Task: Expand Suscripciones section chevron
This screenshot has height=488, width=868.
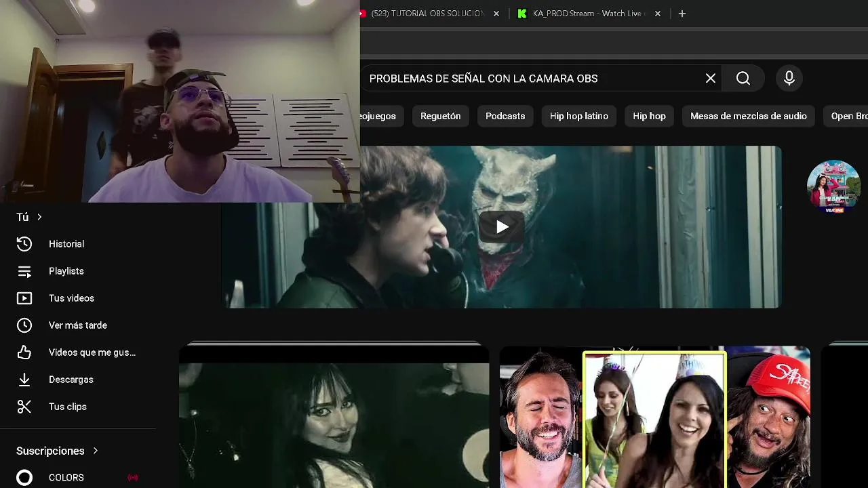Action: click(x=96, y=451)
